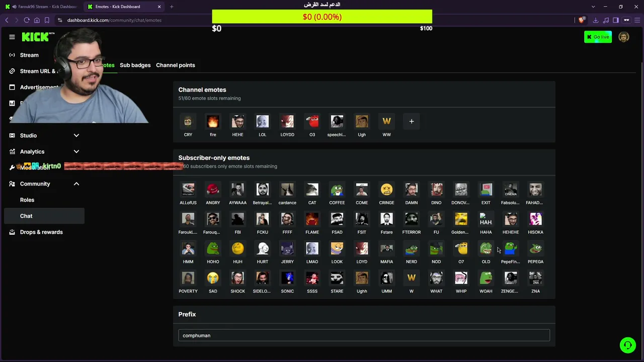Open the Kick hamburger sidebar menu

(x=12, y=37)
